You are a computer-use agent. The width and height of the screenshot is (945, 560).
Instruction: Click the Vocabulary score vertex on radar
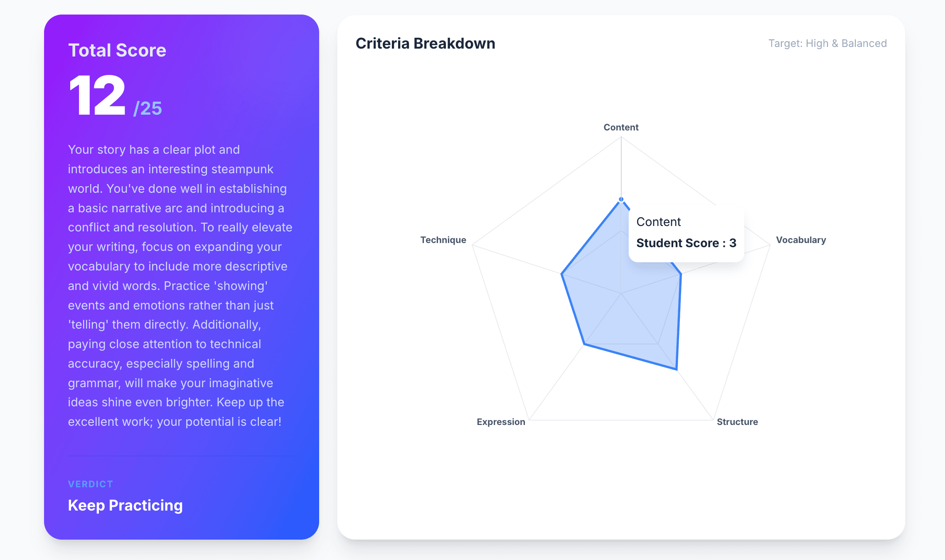tap(681, 274)
